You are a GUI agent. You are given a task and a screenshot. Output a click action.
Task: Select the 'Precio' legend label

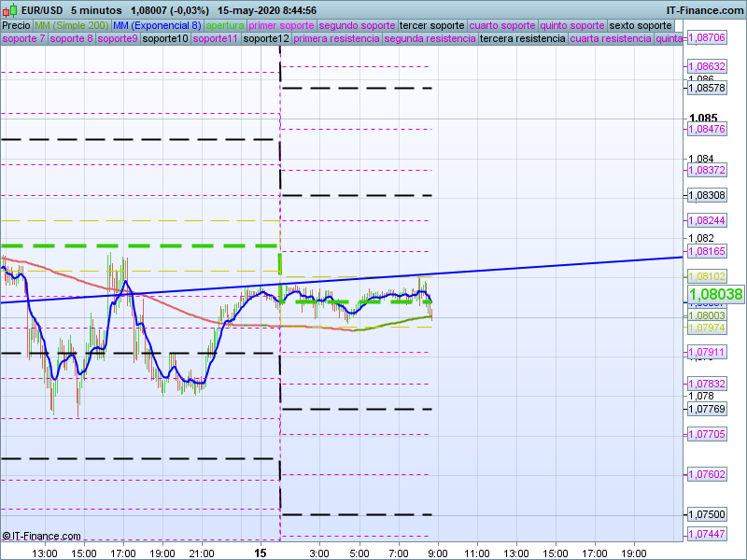(x=16, y=25)
